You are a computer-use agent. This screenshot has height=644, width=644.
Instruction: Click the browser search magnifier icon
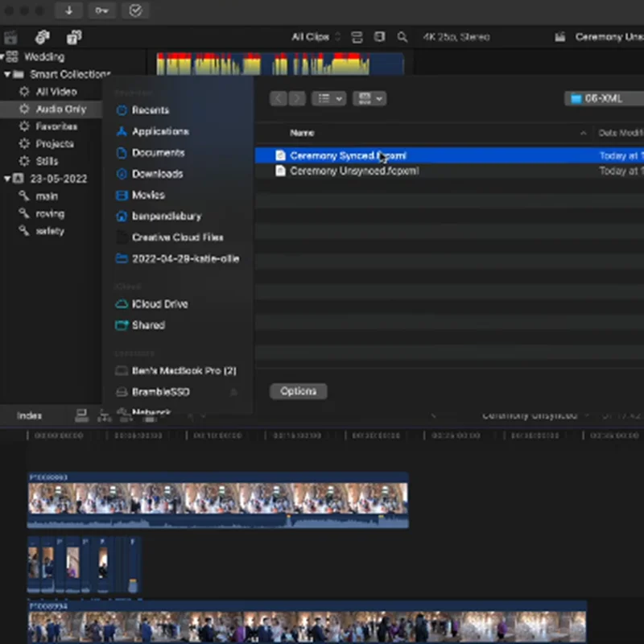(x=402, y=37)
